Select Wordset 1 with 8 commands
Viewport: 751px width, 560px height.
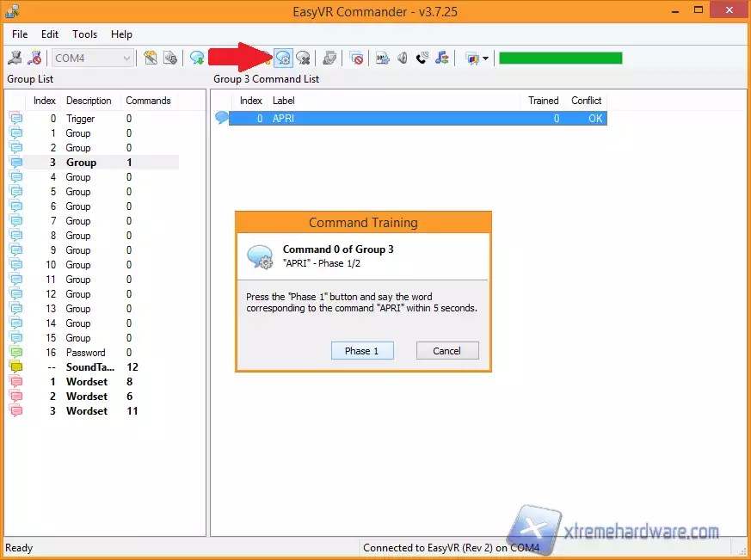[94, 382]
